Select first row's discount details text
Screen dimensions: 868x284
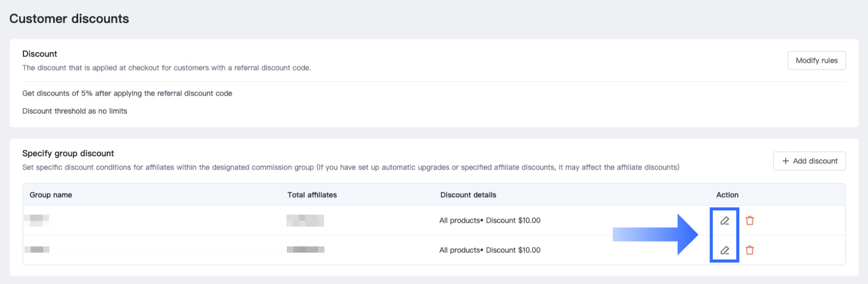coord(490,221)
